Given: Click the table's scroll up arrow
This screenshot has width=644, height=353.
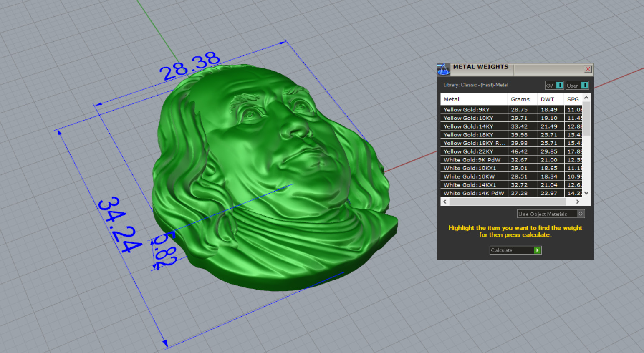Looking at the screenshot, I should tap(586, 98).
